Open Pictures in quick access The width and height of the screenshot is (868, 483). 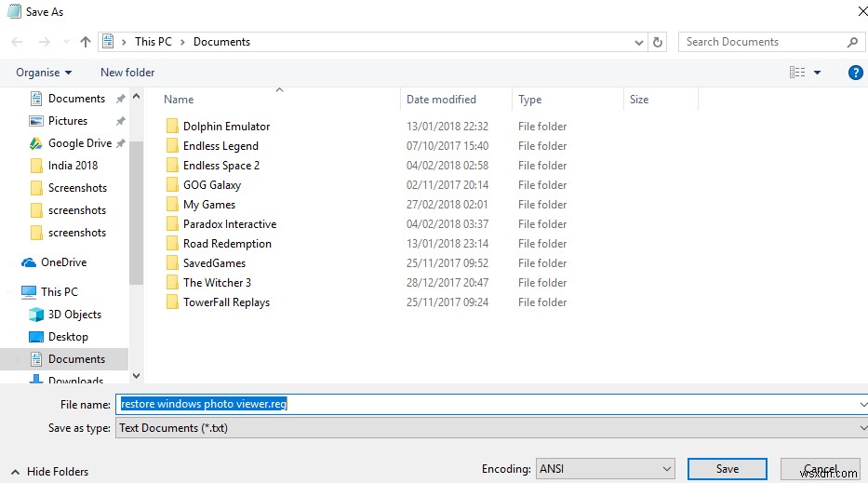(68, 121)
